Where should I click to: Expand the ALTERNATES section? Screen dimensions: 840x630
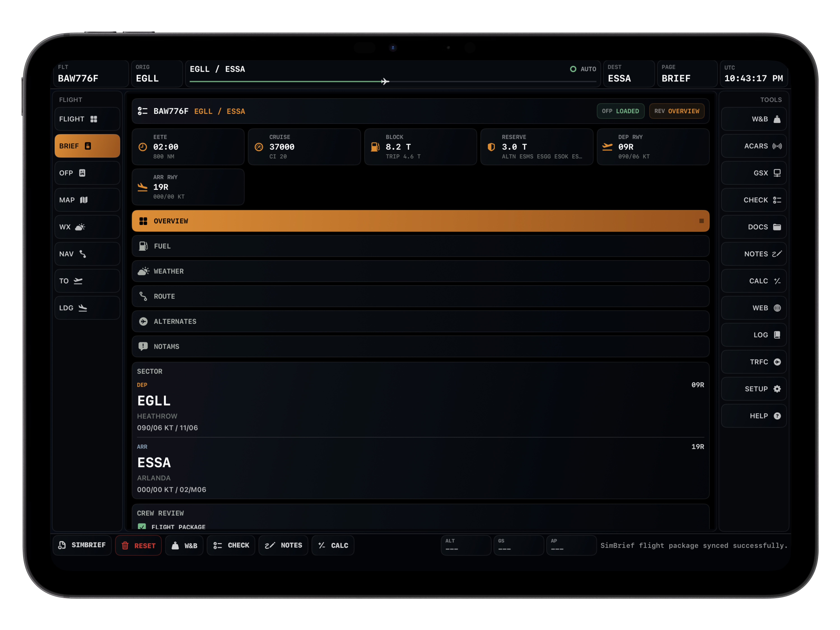(420, 321)
